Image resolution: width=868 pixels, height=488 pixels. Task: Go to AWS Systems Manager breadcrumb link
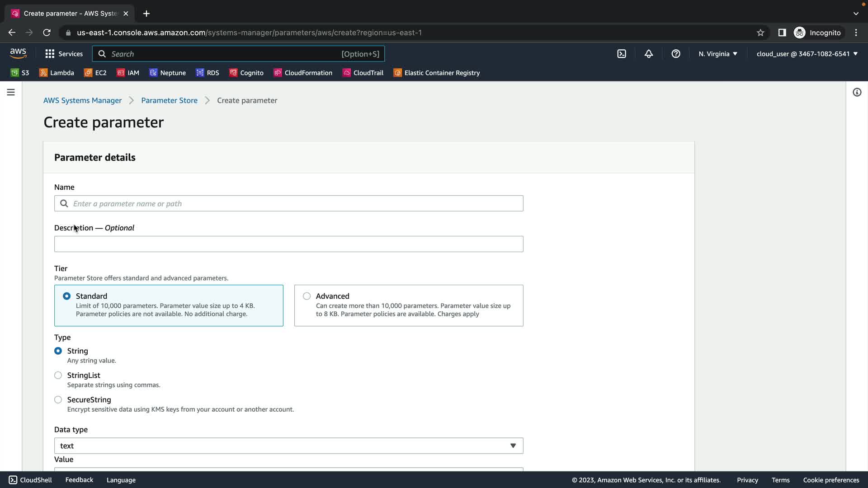(x=82, y=100)
